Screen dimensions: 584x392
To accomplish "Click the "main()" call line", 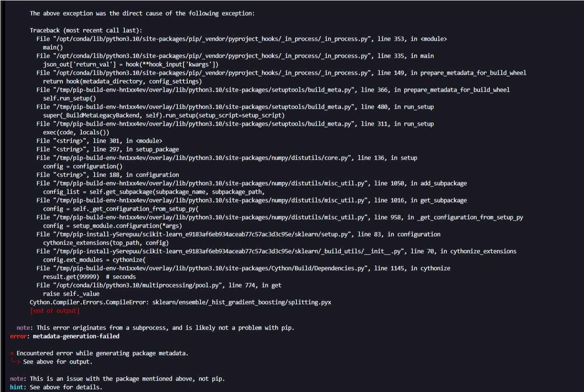I will 52,47.
